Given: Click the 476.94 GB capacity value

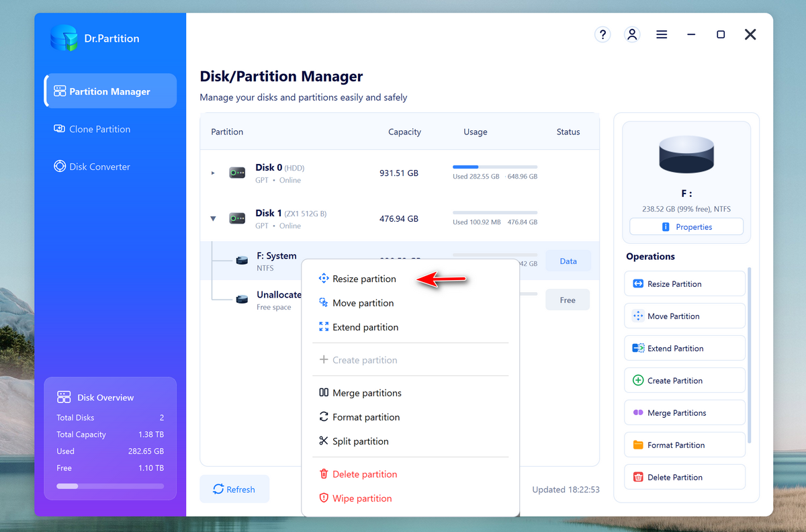Looking at the screenshot, I should click(399, 218).
